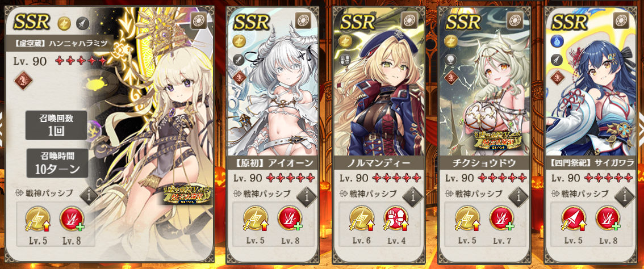Click the top-right medal icon on the Saigawara card
This screenshot has width=644, height=269.
coord(621,20)
